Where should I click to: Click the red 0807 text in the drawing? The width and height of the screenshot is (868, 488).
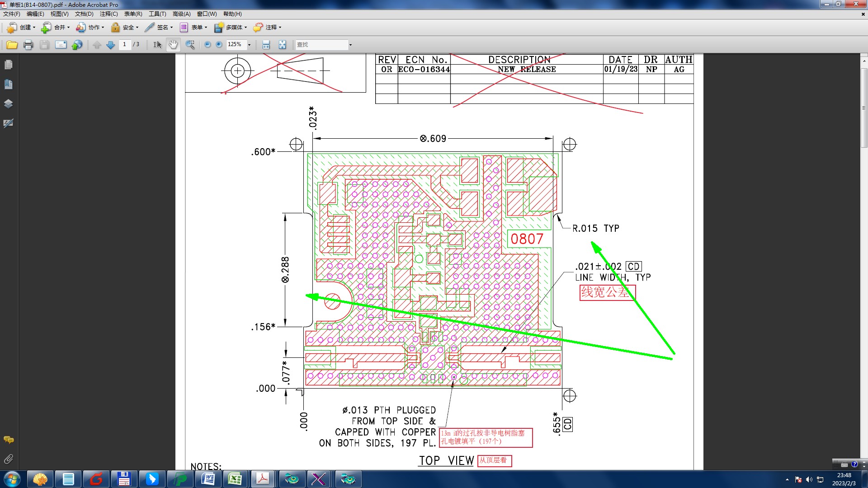[527, 239]
